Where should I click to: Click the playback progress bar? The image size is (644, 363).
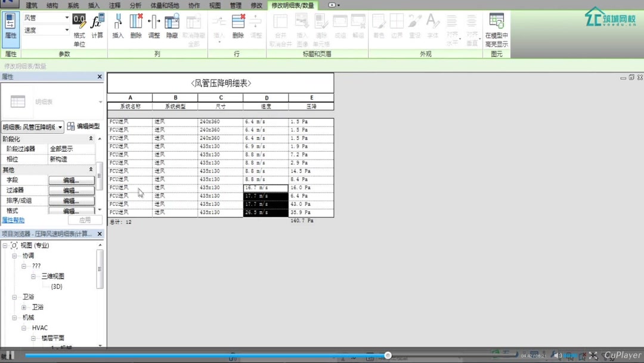coord(239,355)
